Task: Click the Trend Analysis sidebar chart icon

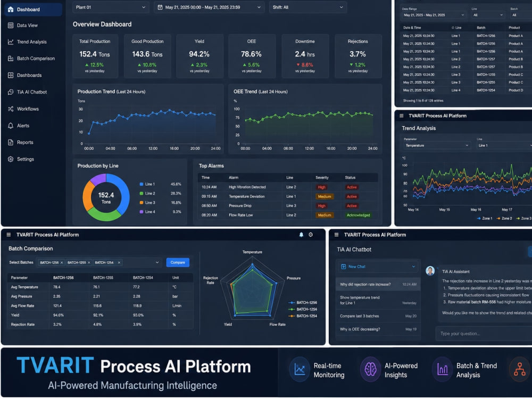Action: point(11,41)
